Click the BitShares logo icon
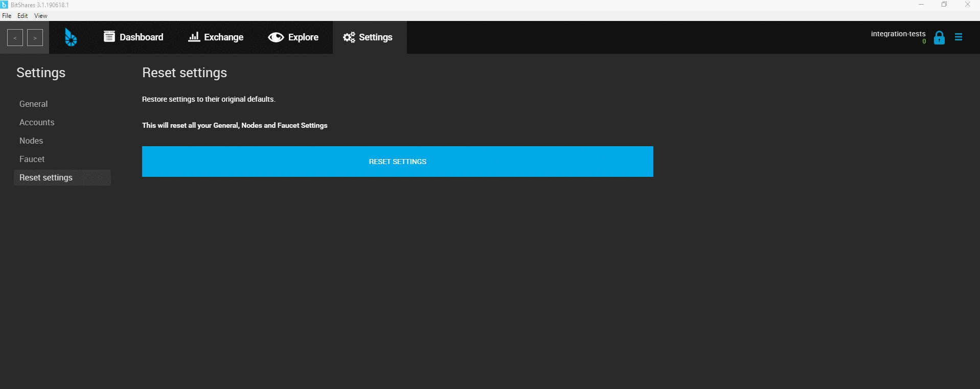 coord(71,37)
